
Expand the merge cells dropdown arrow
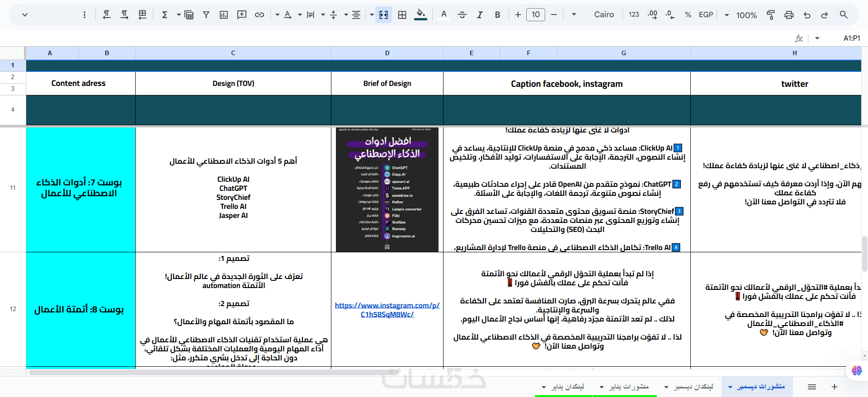(x=372, y=15)
